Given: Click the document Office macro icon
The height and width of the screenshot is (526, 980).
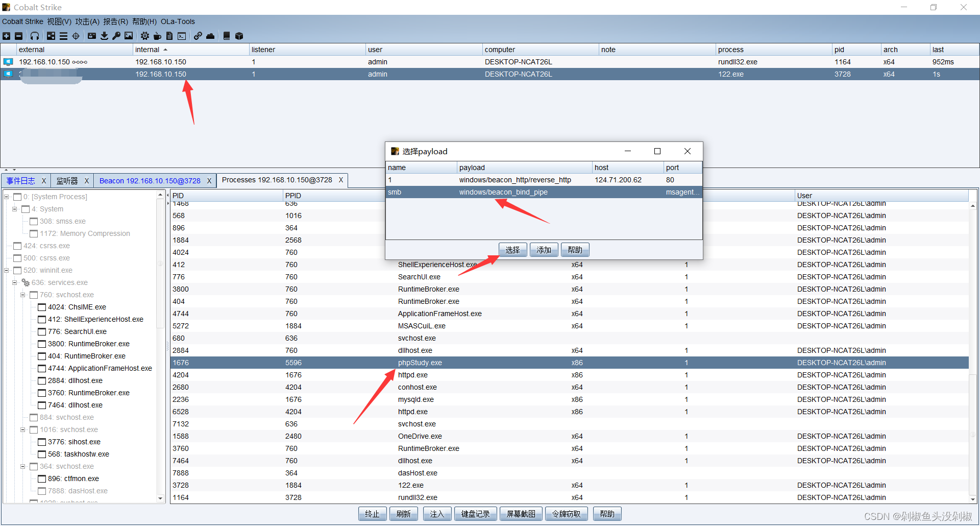Looking at the screenshot, I should coord(169,36).
